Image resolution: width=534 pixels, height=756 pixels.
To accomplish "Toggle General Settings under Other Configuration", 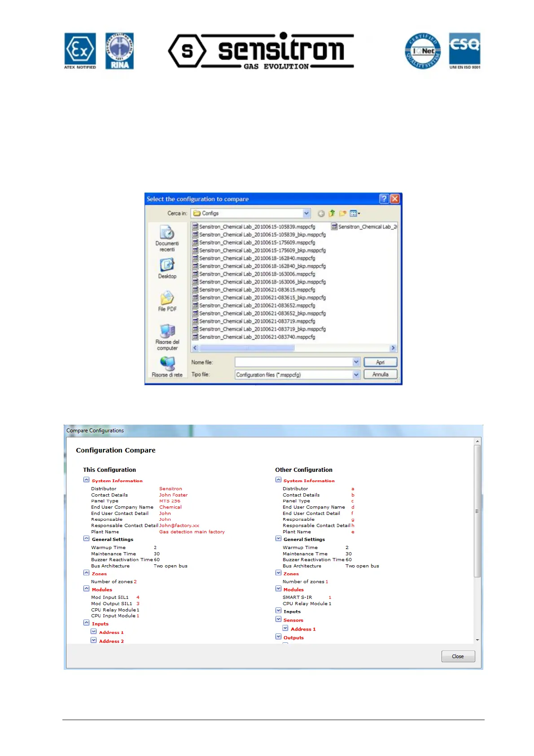I will [x=278, y=538].
